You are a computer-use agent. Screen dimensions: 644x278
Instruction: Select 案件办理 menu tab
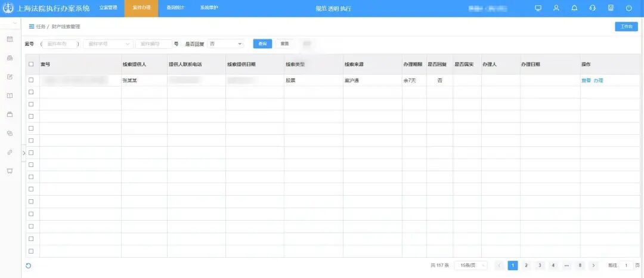click(x=141, y=8)
